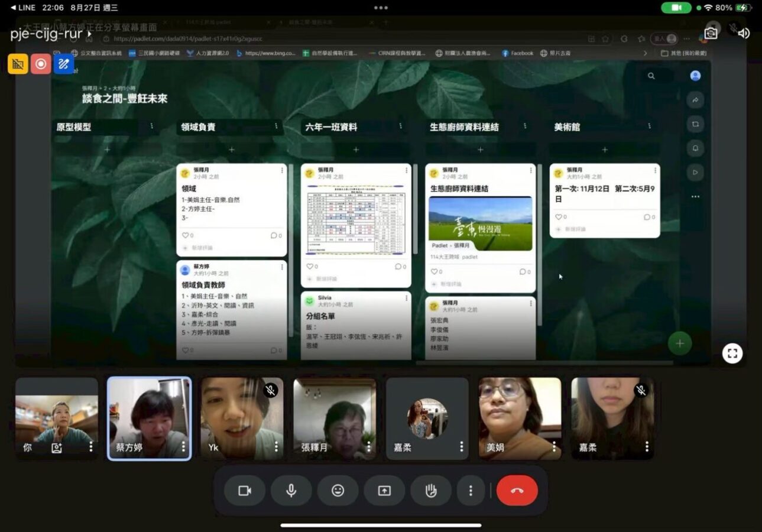Mute the microphone in the call controls

point(291,491)
